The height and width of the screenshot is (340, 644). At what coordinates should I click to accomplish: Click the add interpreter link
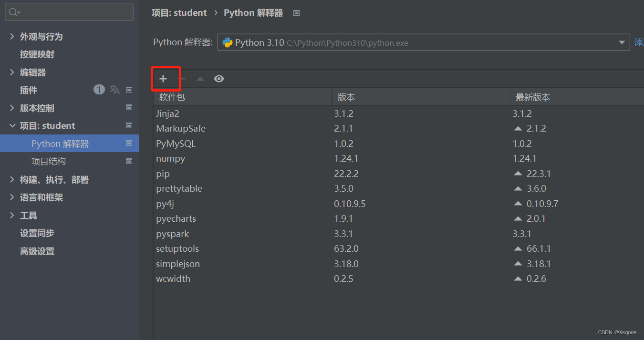[639, 42]
